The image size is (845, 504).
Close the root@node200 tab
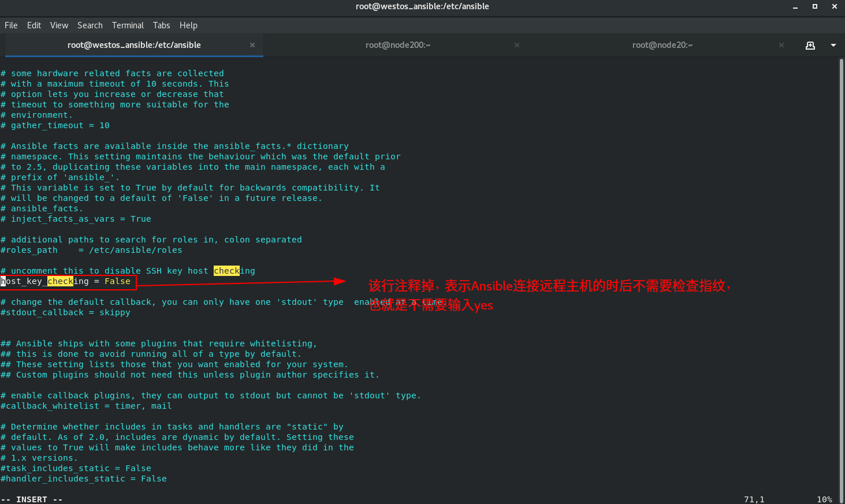coord(517,45)
